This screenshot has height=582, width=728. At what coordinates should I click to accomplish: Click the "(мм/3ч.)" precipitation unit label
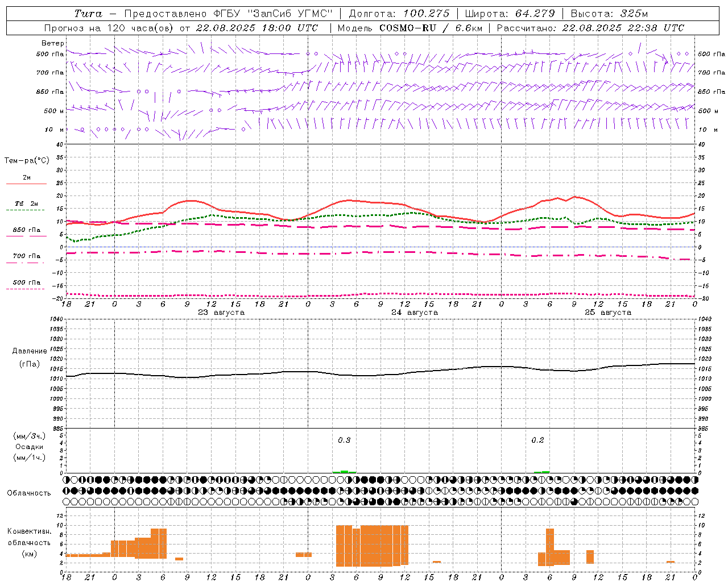[30, 436]
